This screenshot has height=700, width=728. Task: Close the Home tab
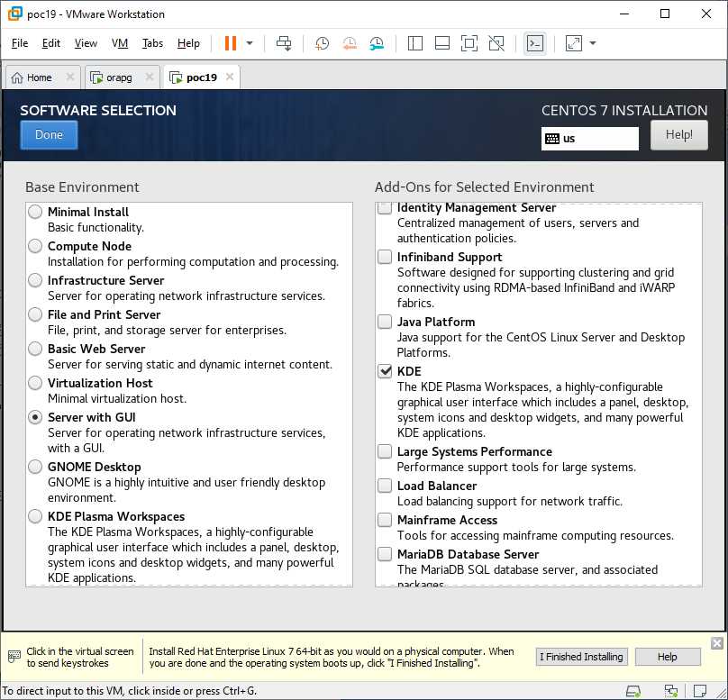70,77
